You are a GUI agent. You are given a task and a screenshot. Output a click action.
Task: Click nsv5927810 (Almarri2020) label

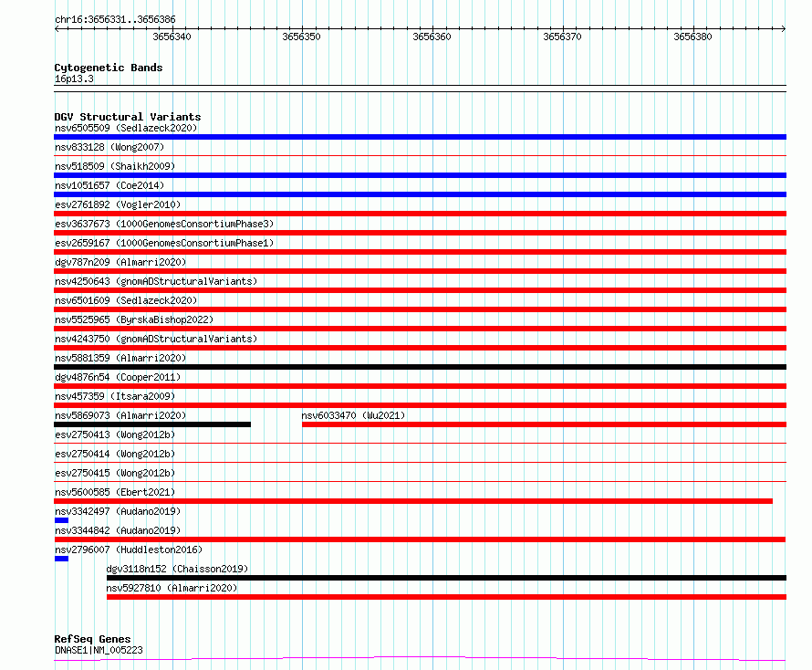point(172,588)
